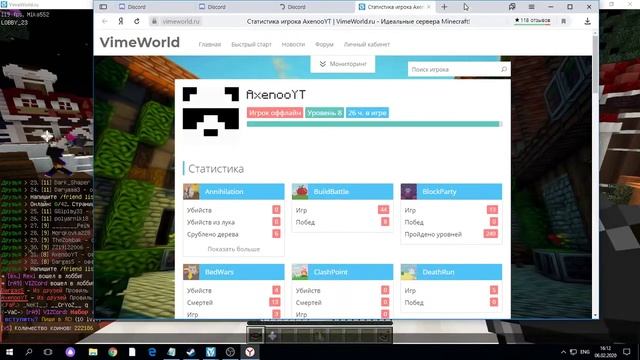Open Быстрый старт in the site menu
640x360 pixels.
click(251, 44)
